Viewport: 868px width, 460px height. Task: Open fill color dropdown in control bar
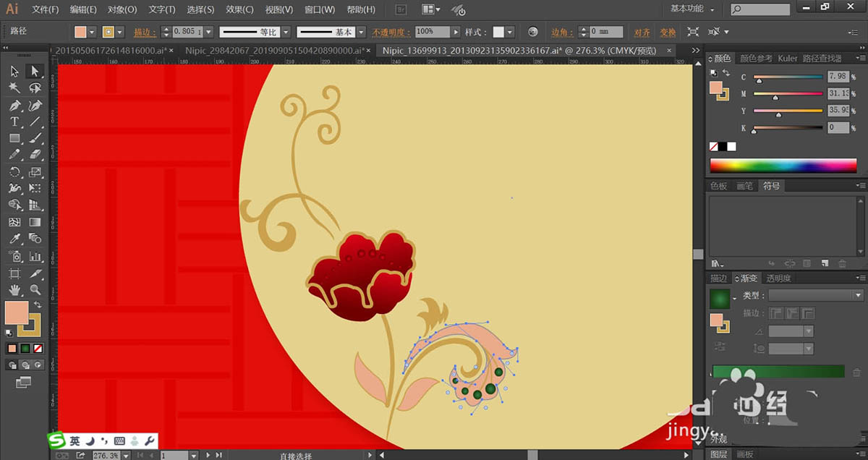point(93,33)
